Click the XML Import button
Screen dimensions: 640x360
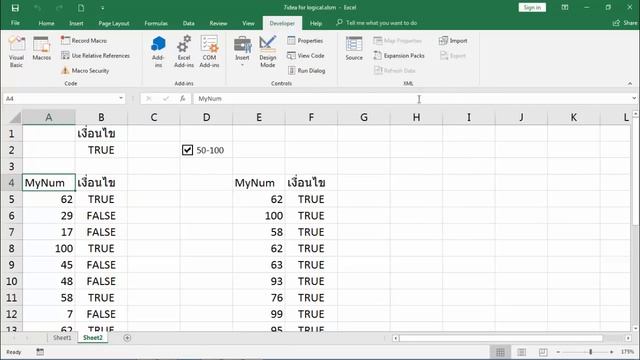pos(453,40)
